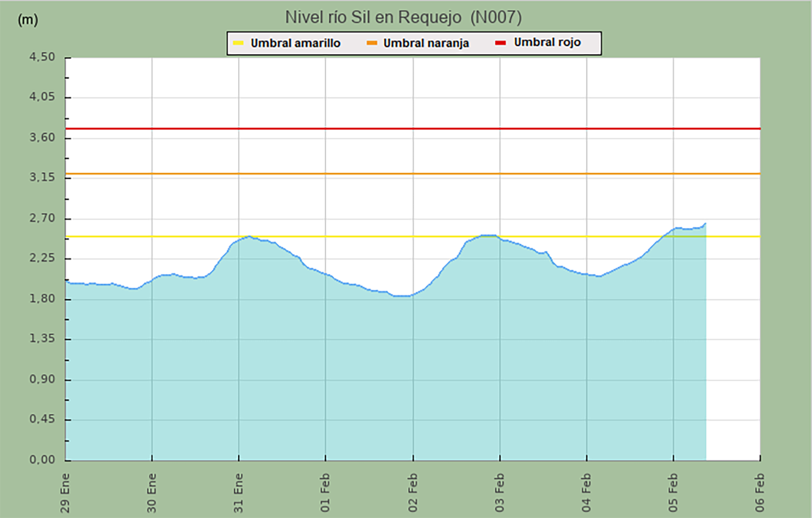Click the latest end point of the blue level curve

705,223
